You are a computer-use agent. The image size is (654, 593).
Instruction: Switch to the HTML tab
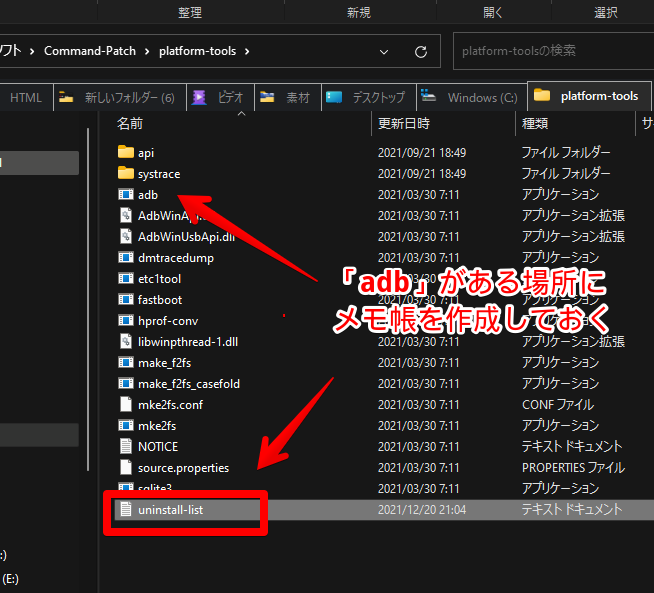pos(26,98)
